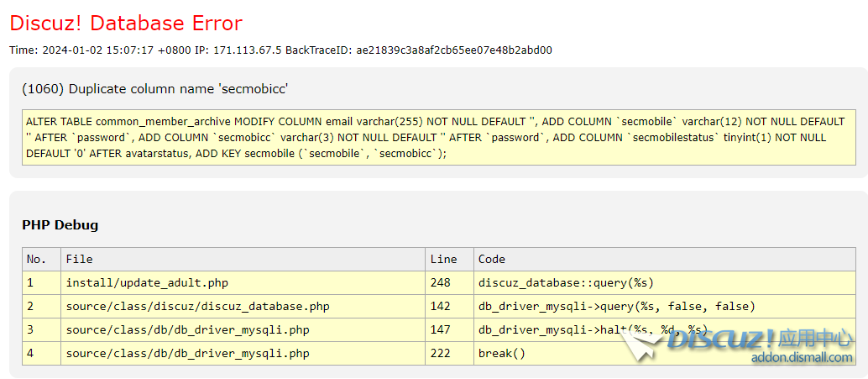Click the line number 248 cell

point(449,282)
